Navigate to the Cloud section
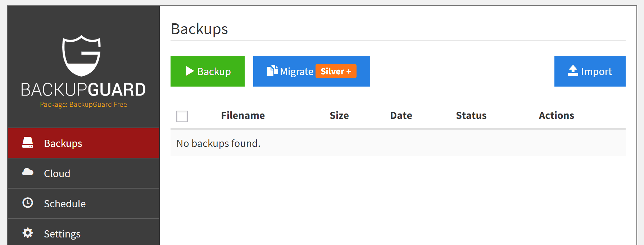The image size is (644, 245). coord(57,173)
